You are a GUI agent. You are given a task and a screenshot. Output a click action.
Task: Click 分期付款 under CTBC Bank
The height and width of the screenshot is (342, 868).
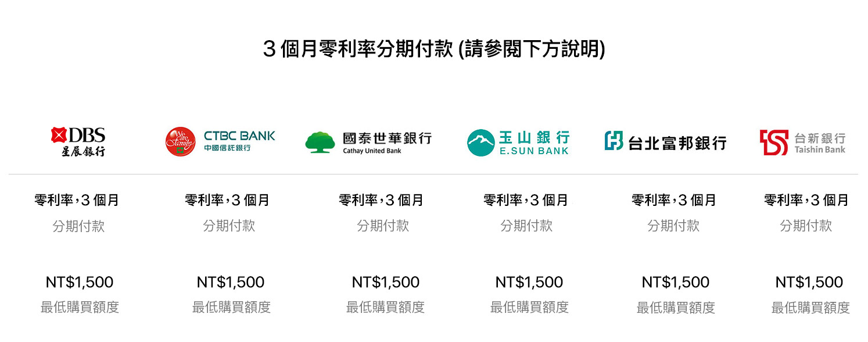point(229,226)
